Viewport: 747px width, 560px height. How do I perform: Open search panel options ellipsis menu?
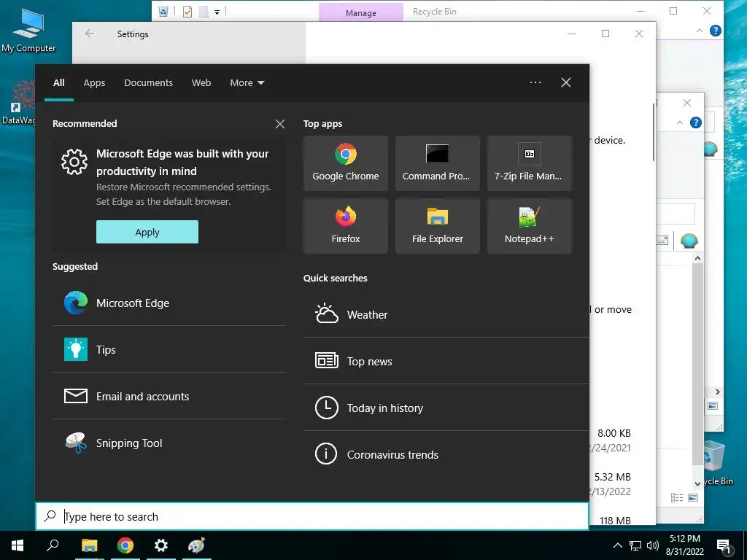(535, 82)
